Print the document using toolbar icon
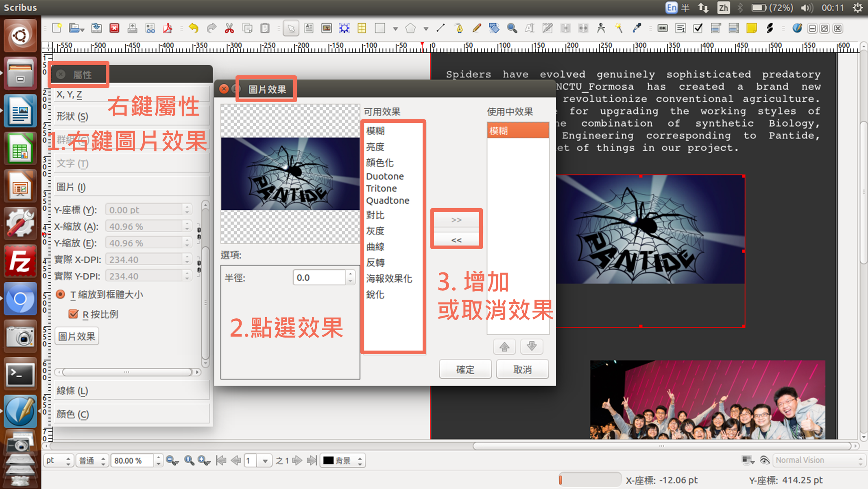 coord(132,28)
